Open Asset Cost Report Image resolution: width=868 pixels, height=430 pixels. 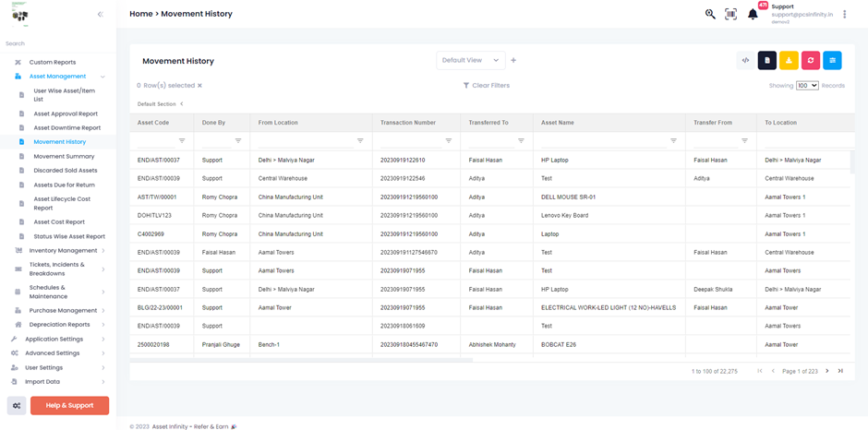59,221
